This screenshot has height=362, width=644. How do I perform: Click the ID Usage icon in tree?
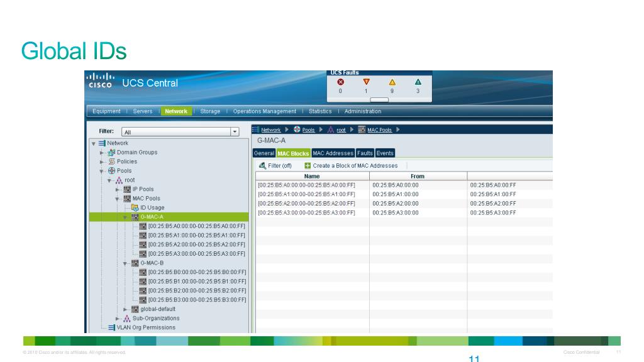tap(135, 207)
